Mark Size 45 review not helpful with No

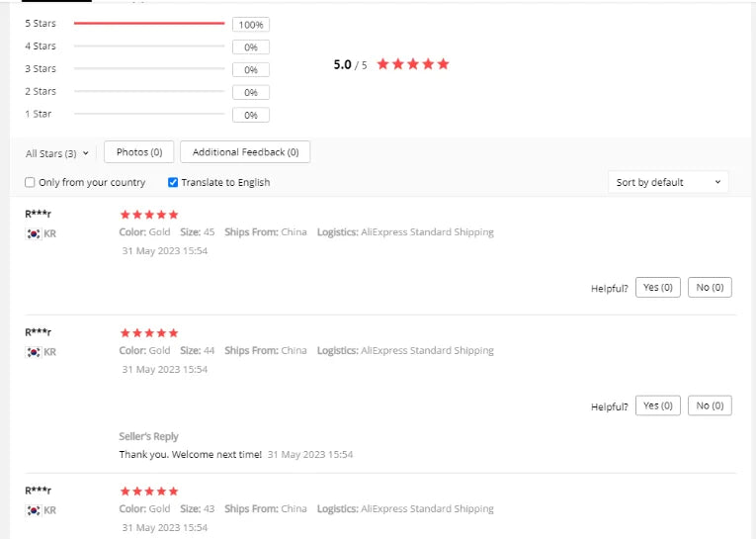tap(710, 287)
